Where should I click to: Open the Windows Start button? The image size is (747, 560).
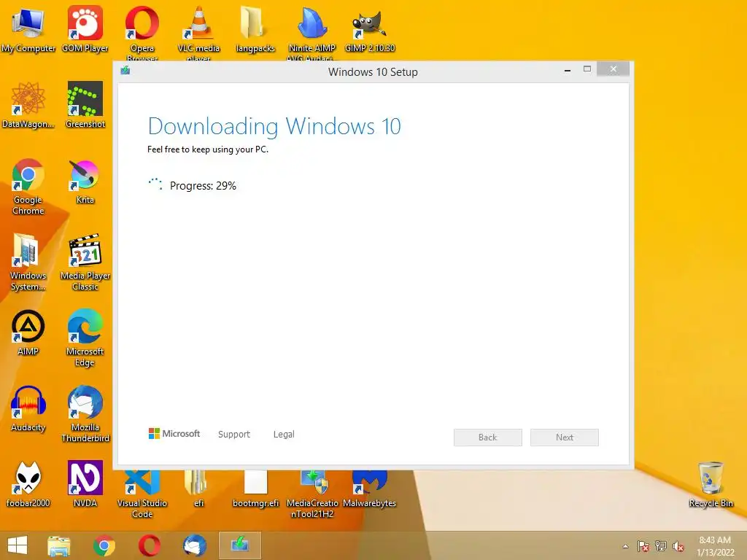[x=18, y=545]
